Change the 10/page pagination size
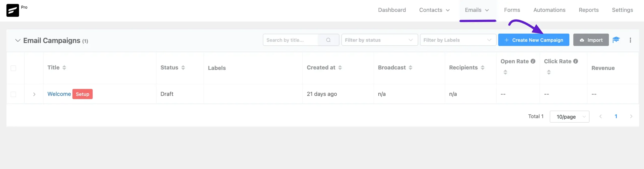The image size is (644, 169). [x=569, y=117]
